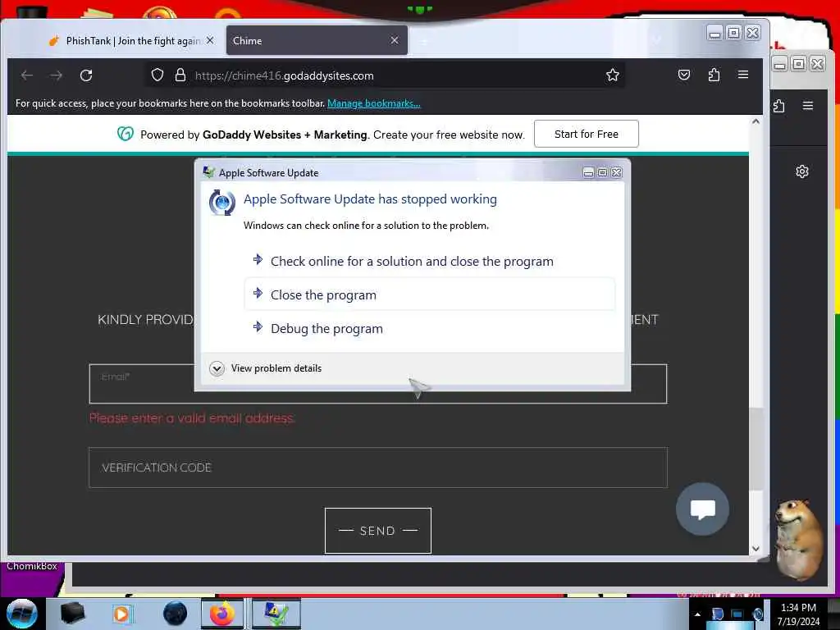The image size is (840, 630).
Task: Open extensions icon in background window
Action: click(x=779, y=106)
